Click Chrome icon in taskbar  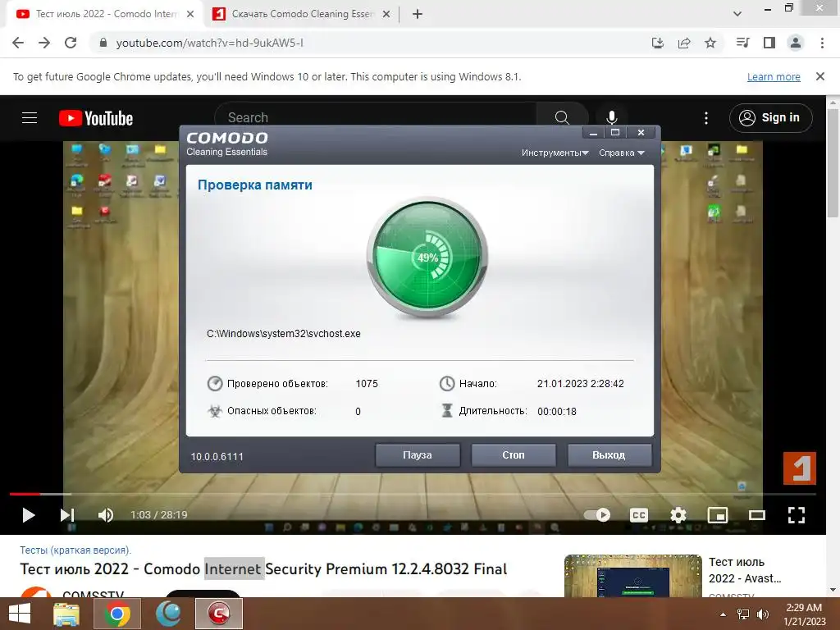[x=117, y=614]
